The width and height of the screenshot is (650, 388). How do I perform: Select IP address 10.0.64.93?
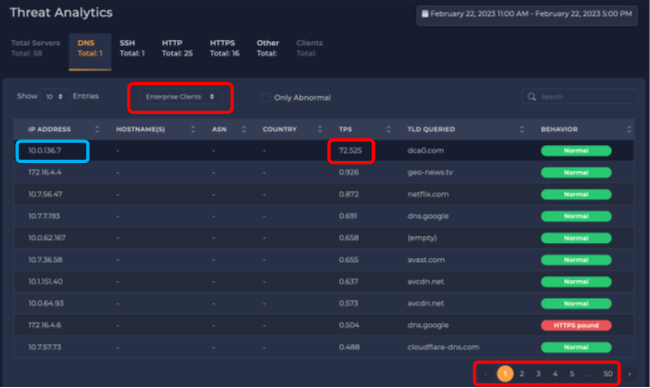[x=46, y=303]
